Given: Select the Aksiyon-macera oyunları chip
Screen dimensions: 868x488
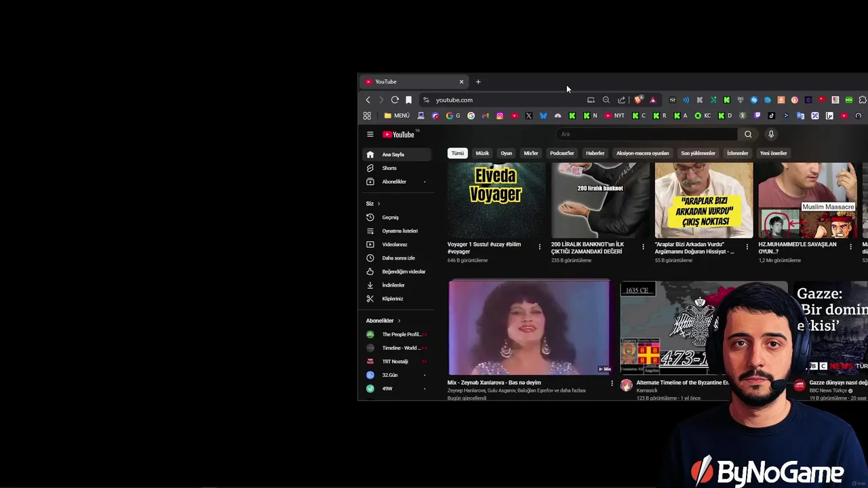Looking at the screenshot, I should click(643, 153).
